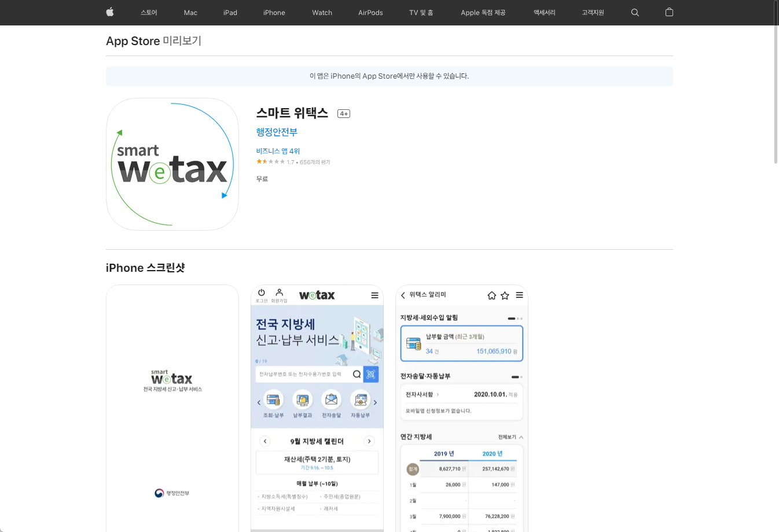
Task: Open iPhone menu
Action: pyautogui.click(x=274, y=12)
